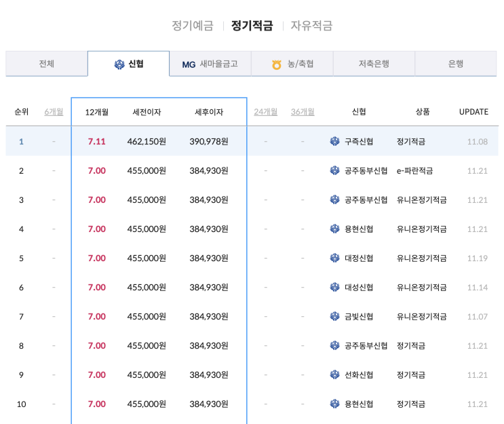Click the 세전이자 column header
Image resolution: width=504 pixels, height=424 pixels.
point(147,112)
